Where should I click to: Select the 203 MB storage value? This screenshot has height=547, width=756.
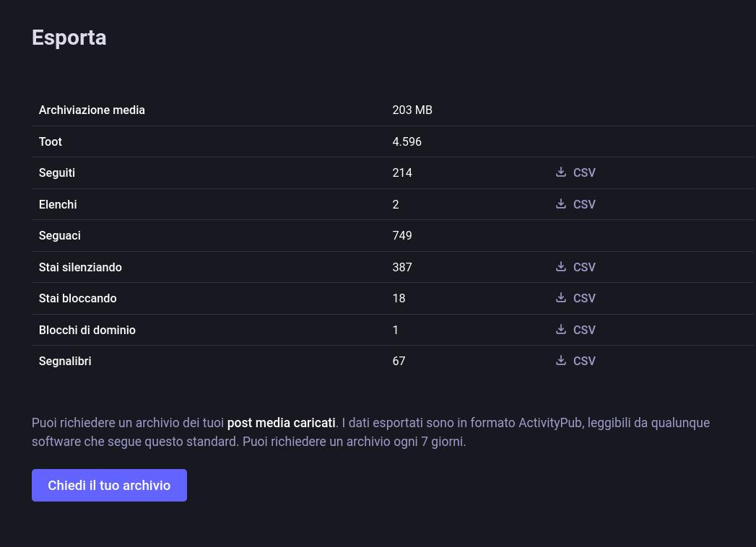(412, 110)
